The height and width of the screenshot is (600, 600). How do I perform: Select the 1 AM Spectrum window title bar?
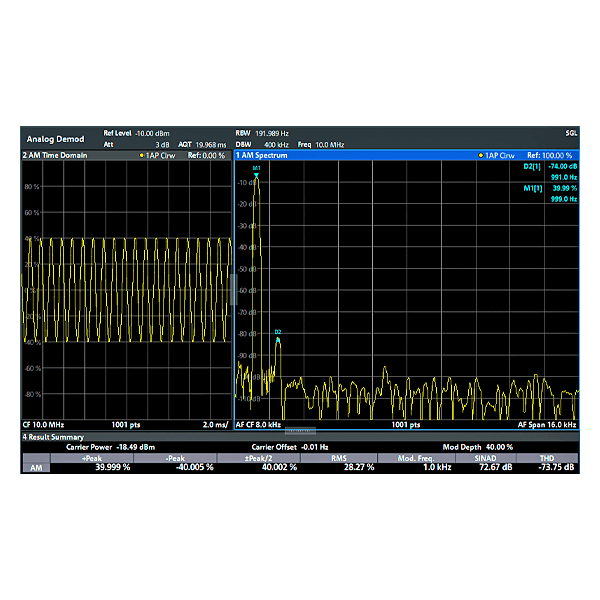click(x=262, y=156)
